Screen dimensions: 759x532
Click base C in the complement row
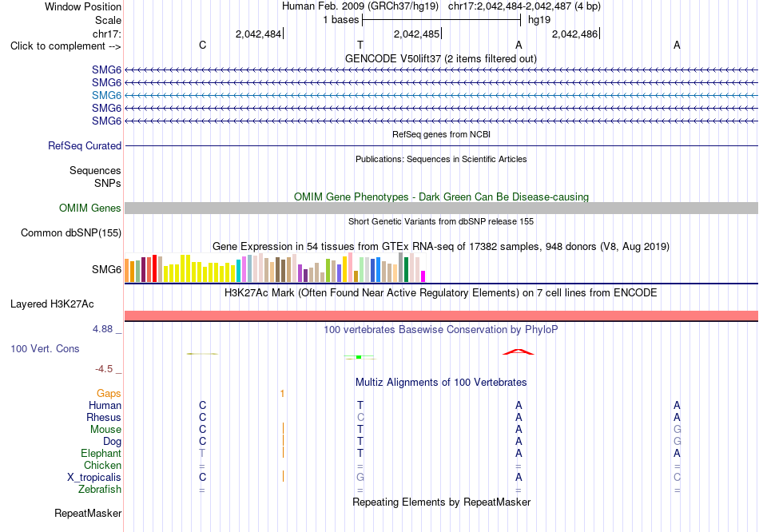203,45
